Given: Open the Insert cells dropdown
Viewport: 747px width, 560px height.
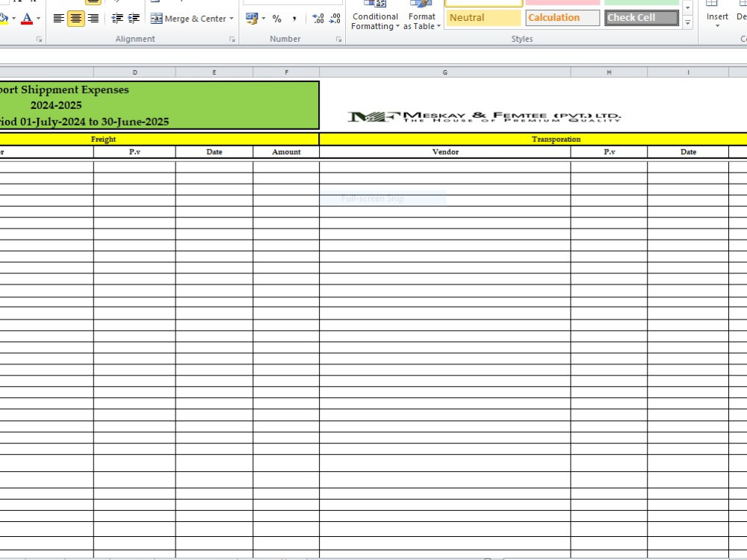Looking at the screenshot, I should coord(717,25).
